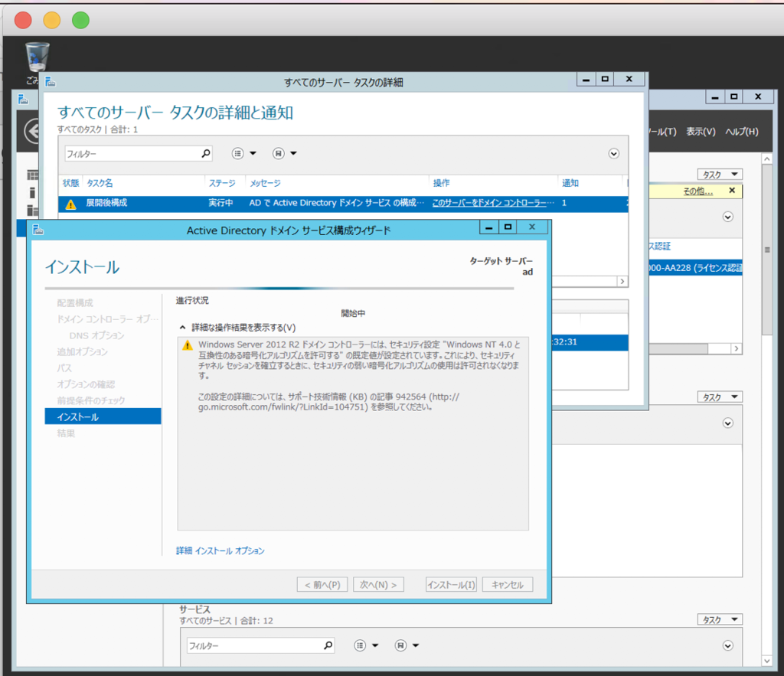Viewport: 784px width, 676px height.
Task: Click the Server Manager dashboard sidebar icon
Action: [32, 175]
